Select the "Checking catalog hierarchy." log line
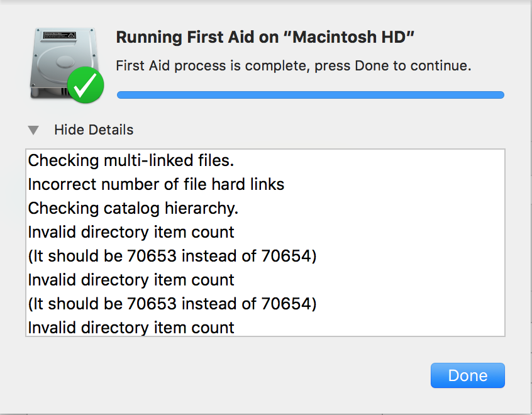 tap(133, 208)
